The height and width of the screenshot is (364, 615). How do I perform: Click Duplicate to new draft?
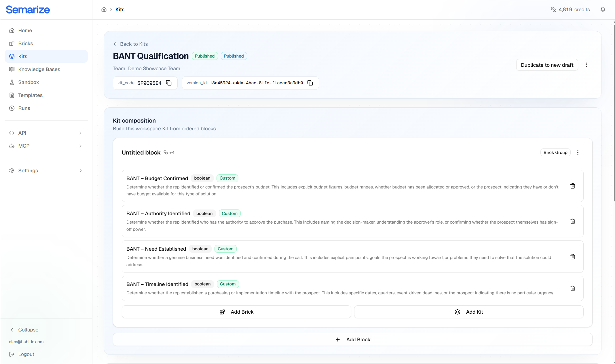pyautogui.click(x=547, y=65)
